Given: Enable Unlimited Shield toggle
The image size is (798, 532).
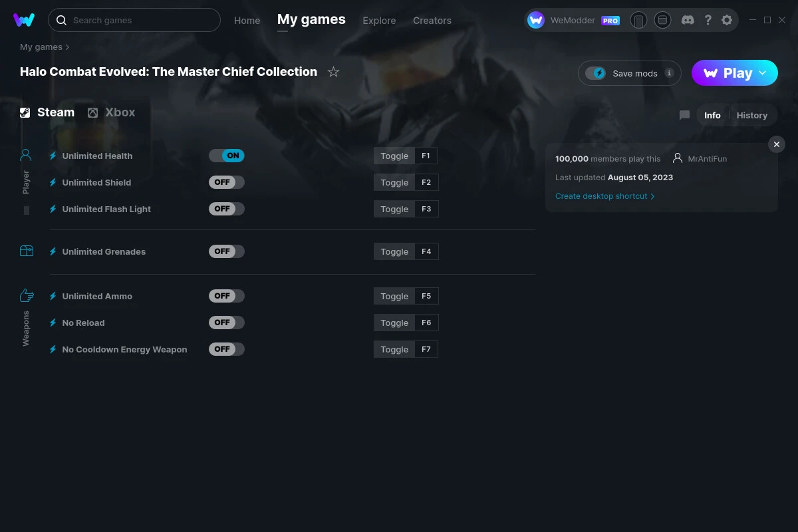Looking at the screenshot, I should tap(227, 182).
